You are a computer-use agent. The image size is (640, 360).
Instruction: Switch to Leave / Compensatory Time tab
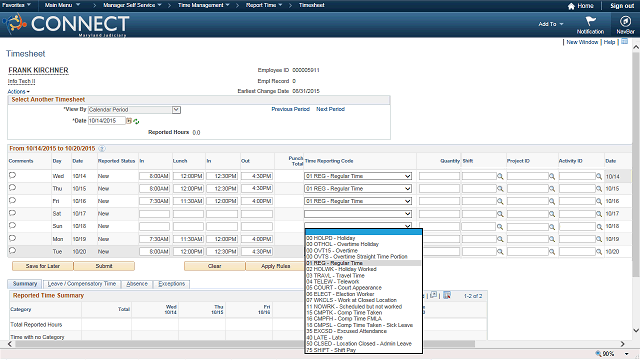pos(82,284)
